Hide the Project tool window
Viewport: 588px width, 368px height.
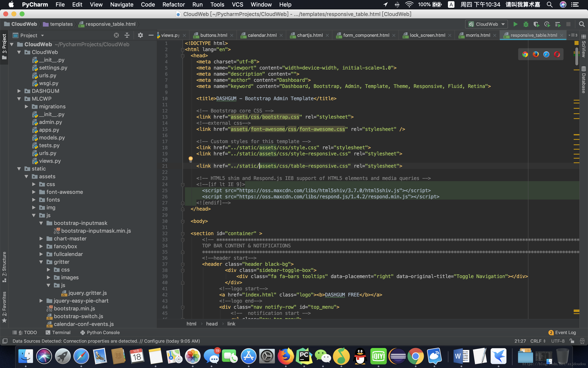tap(151, 35)
